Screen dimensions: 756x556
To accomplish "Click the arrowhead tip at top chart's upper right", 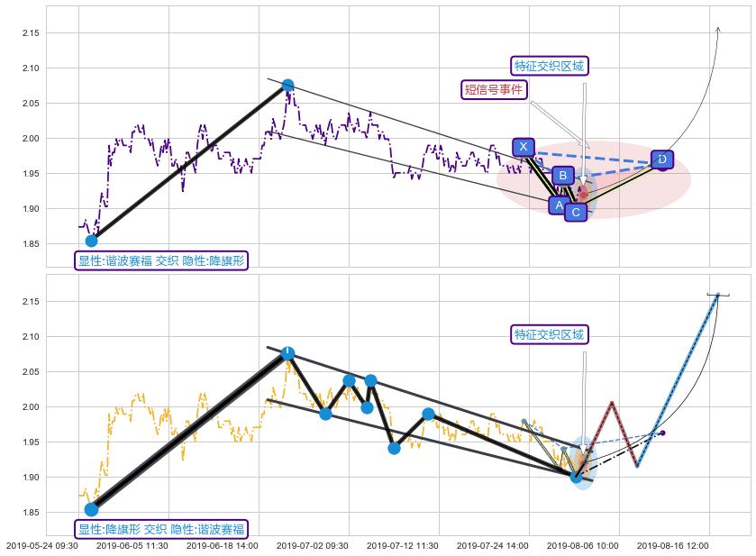I will (717, 28).
